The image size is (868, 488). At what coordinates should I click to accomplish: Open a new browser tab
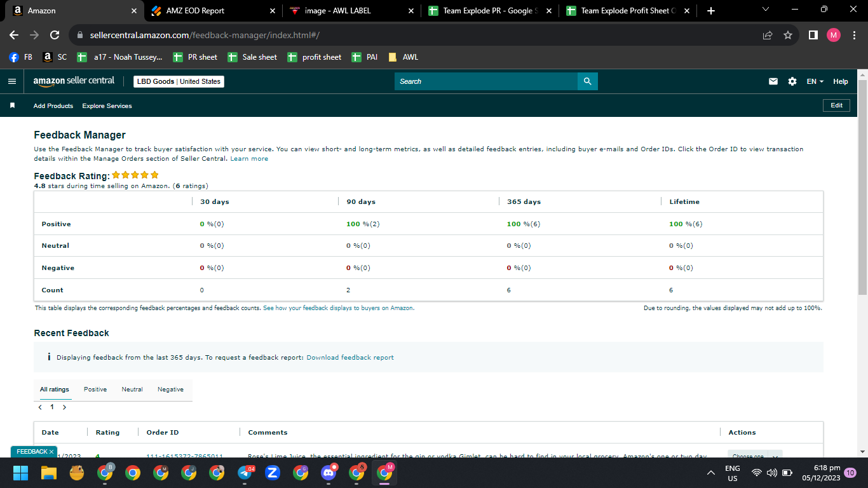pyautogui.click(x=710, y=11)
